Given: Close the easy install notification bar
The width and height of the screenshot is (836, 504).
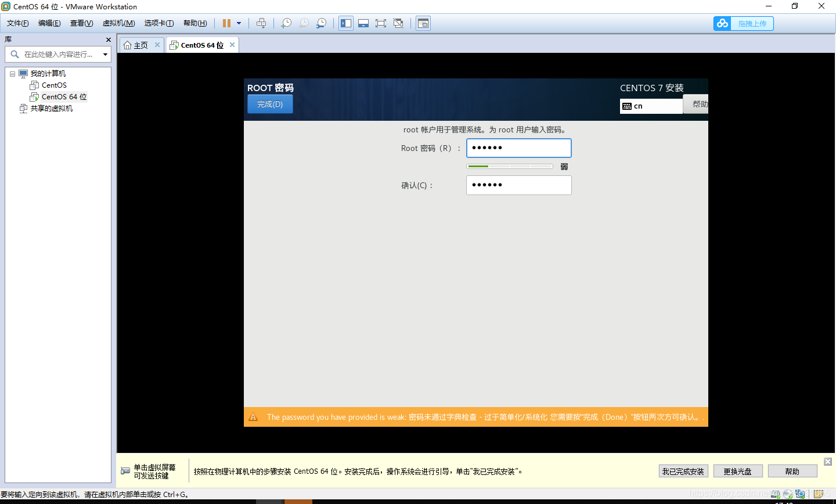Looking at the screenshot, I should [x=828, y=462].
